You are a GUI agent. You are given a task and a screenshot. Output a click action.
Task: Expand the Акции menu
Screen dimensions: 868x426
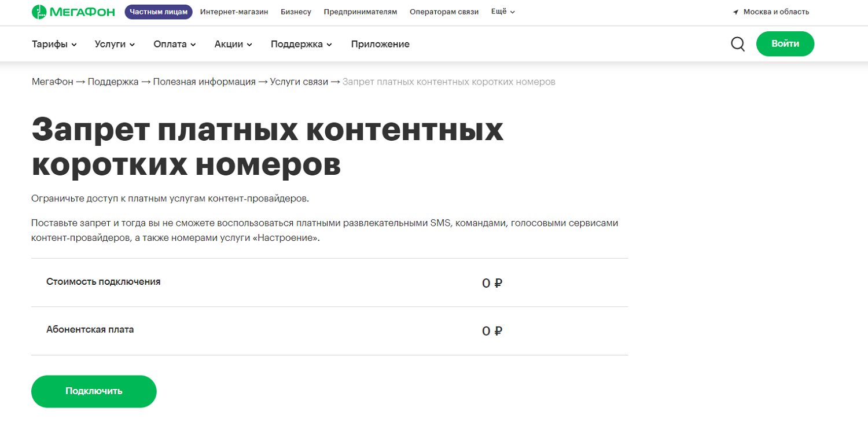[233, 44]
